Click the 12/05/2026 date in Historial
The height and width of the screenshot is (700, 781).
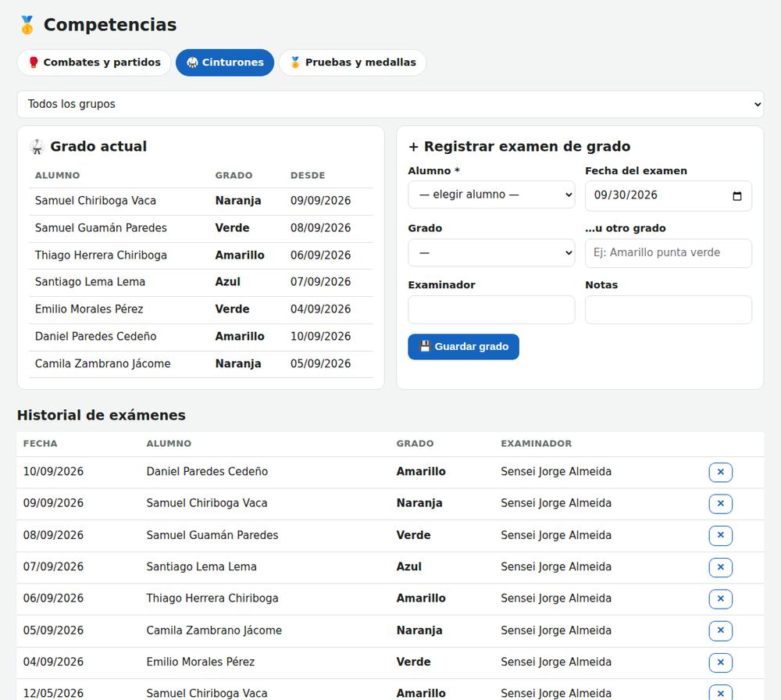tap(53, 693)
